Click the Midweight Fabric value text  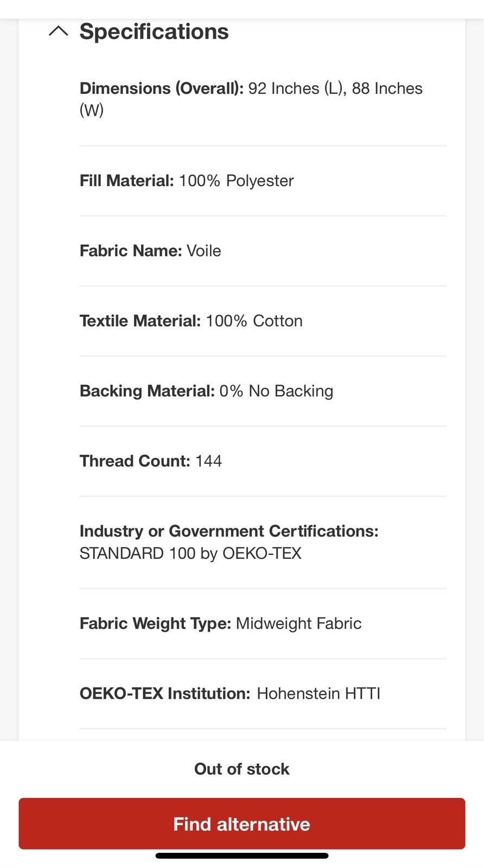coord(299,623)
